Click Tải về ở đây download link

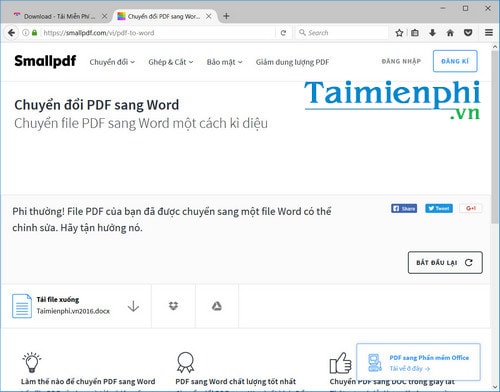pyautogui.click(x=410, y=369)
